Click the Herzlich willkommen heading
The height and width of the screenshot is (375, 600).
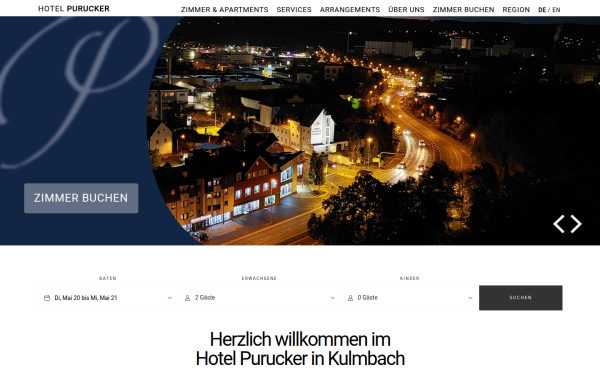coord(300,349)
